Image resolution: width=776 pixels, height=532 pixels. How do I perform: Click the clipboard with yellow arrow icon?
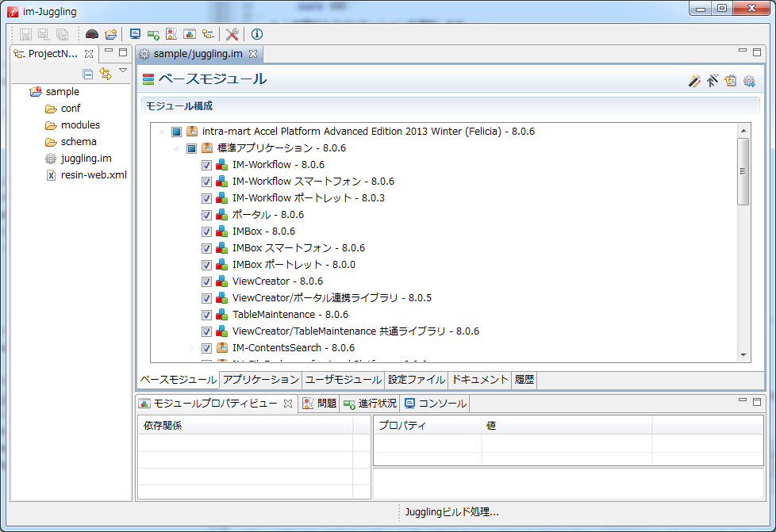coord(731,81)
